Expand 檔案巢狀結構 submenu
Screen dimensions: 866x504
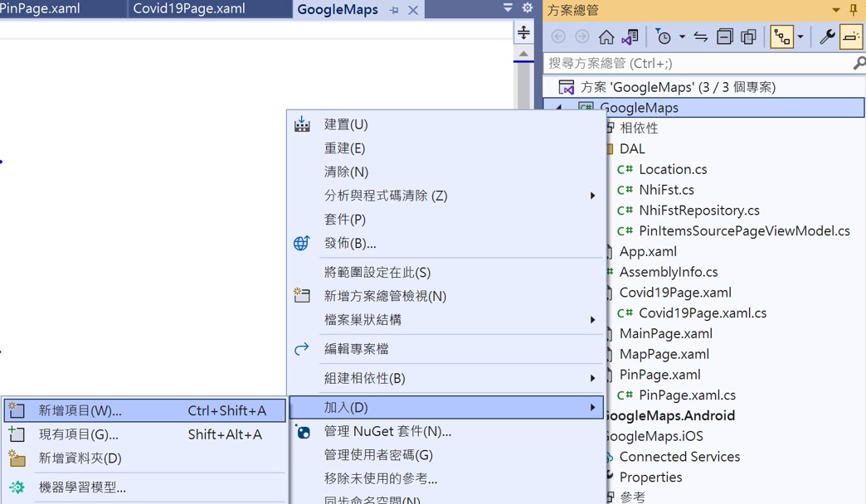coord(445,320)
